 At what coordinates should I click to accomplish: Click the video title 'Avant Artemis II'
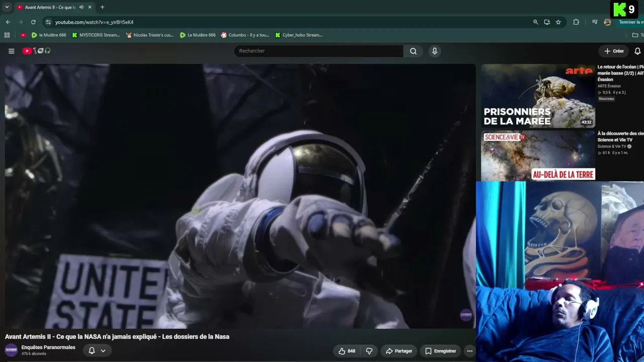(117, 337)
